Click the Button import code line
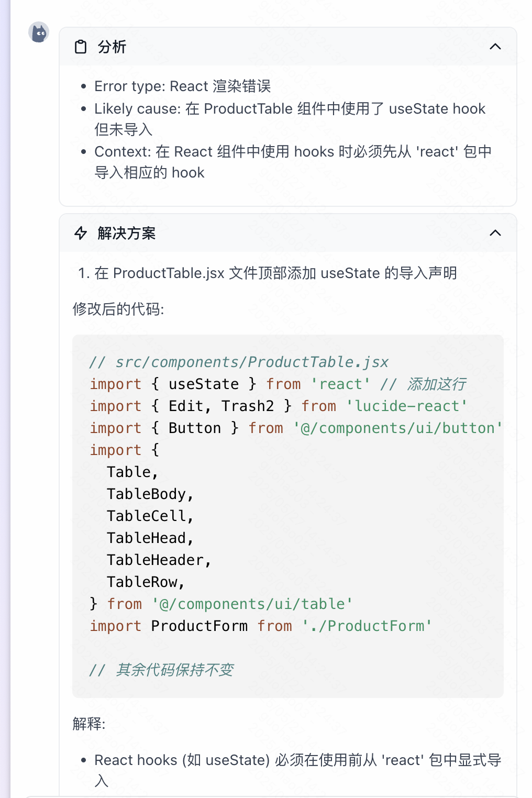Image resolution: width=532 pixels, height=798 pixels. click(296, 428)
